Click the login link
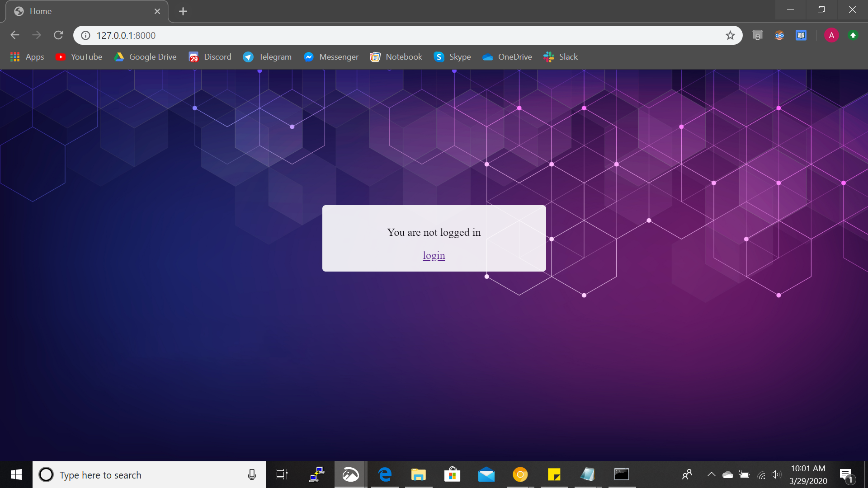Viewport: 868px width, 488px height. [x=434, y=256]
